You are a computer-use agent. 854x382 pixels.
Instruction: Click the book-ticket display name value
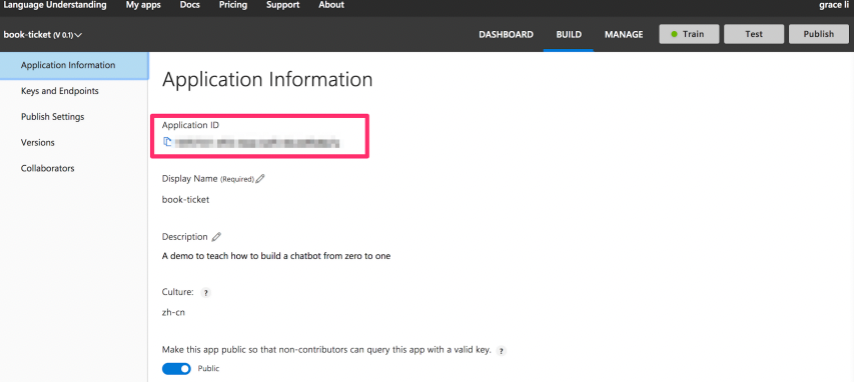(186, 199)
